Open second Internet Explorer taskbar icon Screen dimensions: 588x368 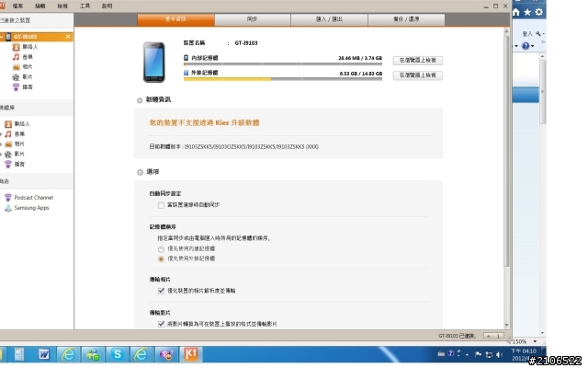pos(141,354)
